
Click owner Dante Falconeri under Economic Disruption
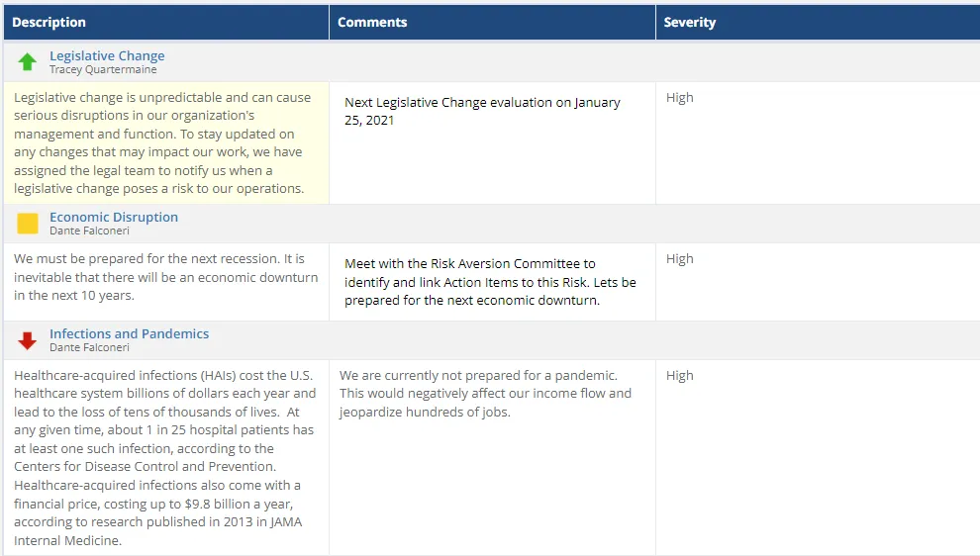(89, 231)
